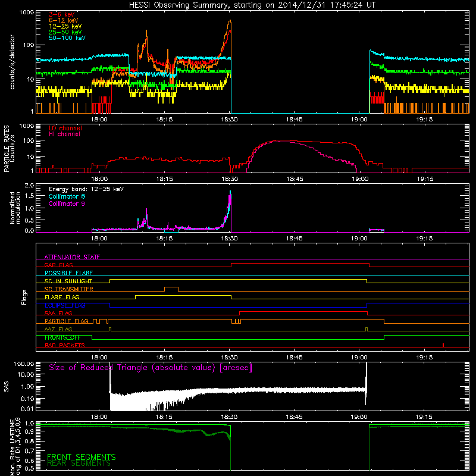Viewport: 476px width, 476px height.
Task: Click the Normalized modulation axis label
Action: (x=15, y=208)
